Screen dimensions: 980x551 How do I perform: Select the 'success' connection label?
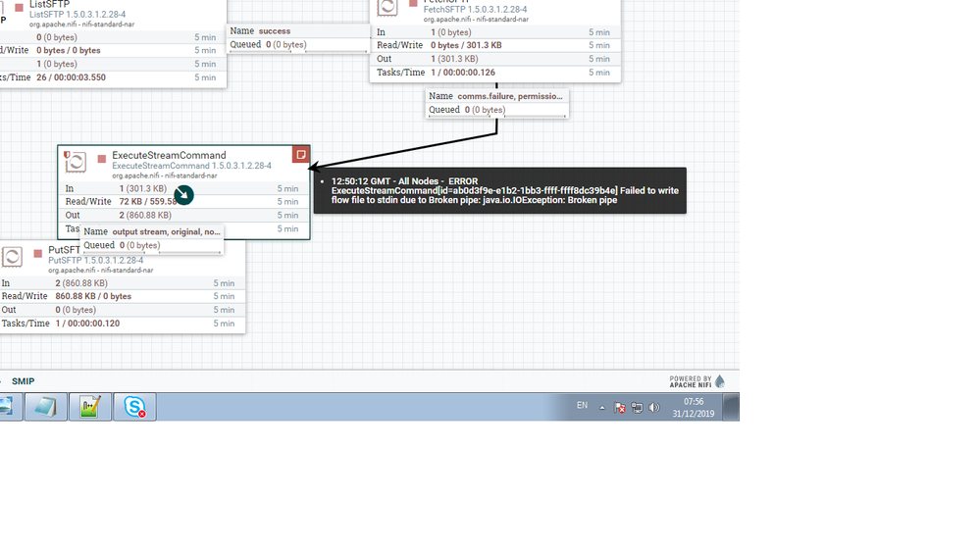tap(275, 30)
